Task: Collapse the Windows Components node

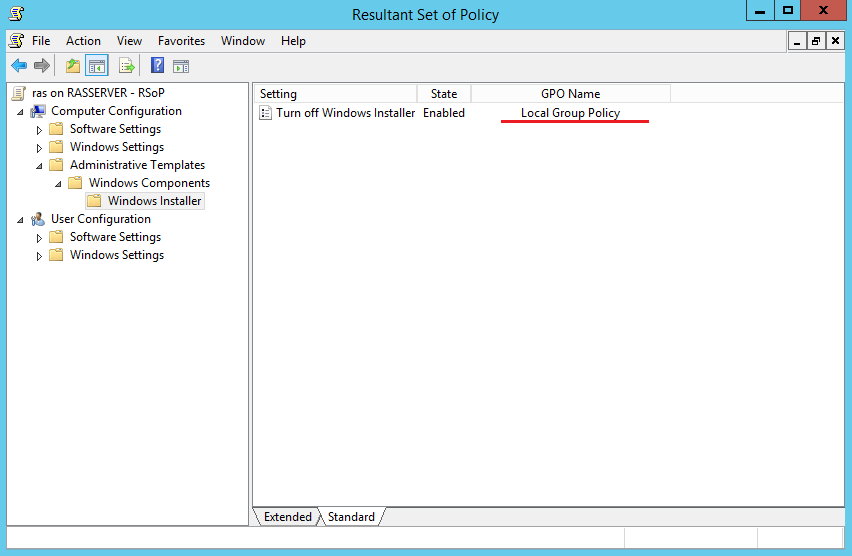Action: tap(59, 184)
